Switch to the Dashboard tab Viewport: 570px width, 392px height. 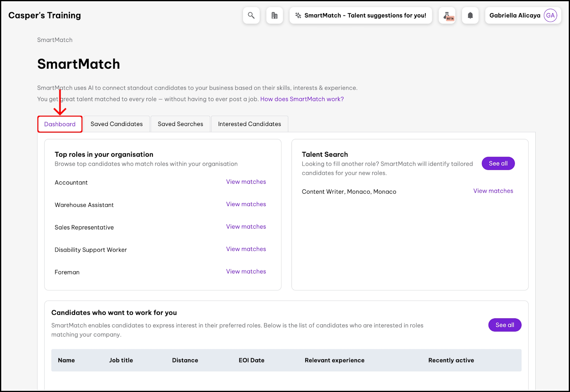click(60, 124)
